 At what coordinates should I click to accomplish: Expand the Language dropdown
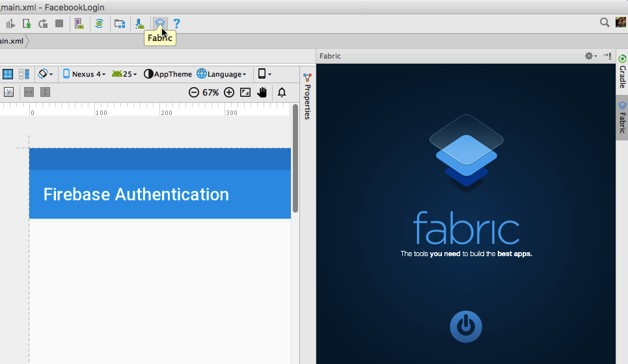[222, 74]
